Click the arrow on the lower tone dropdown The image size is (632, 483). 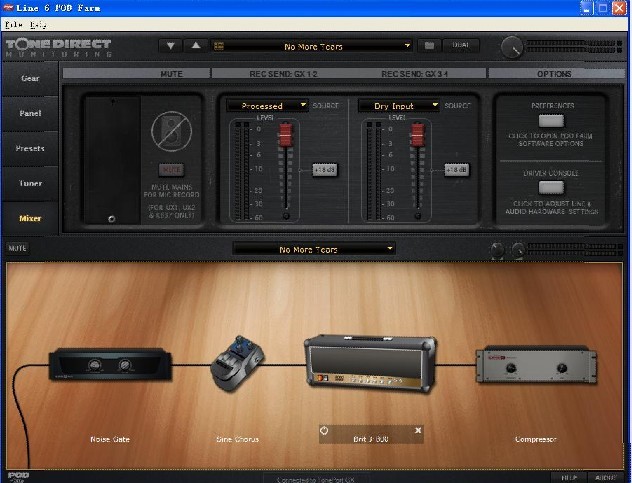[390, 248]
